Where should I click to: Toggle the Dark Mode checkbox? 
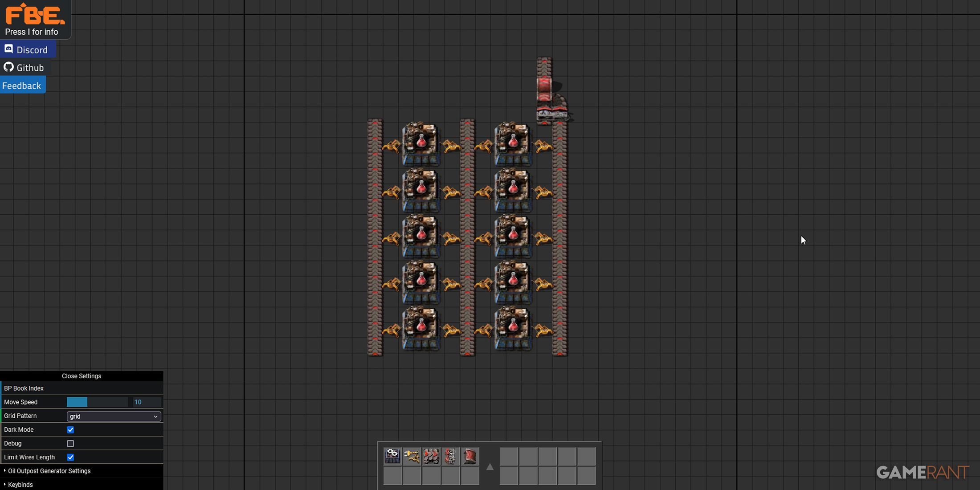[x=71, y=430]
